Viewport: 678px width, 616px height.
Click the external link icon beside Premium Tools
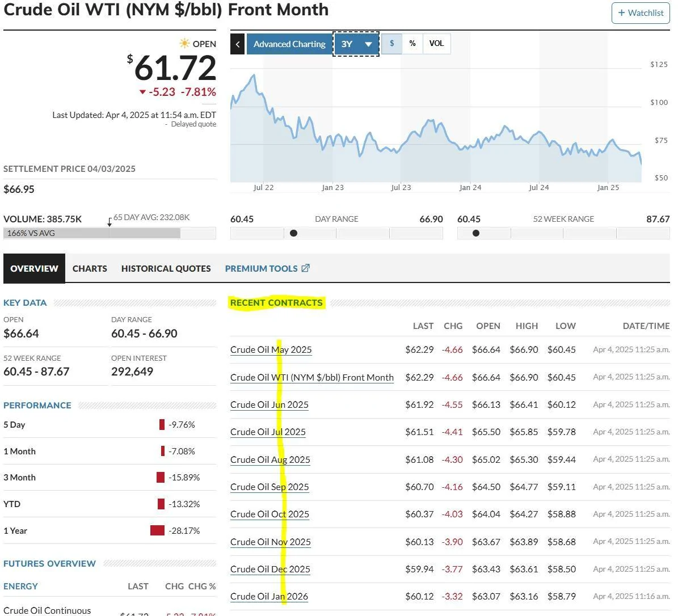point(305,268)
